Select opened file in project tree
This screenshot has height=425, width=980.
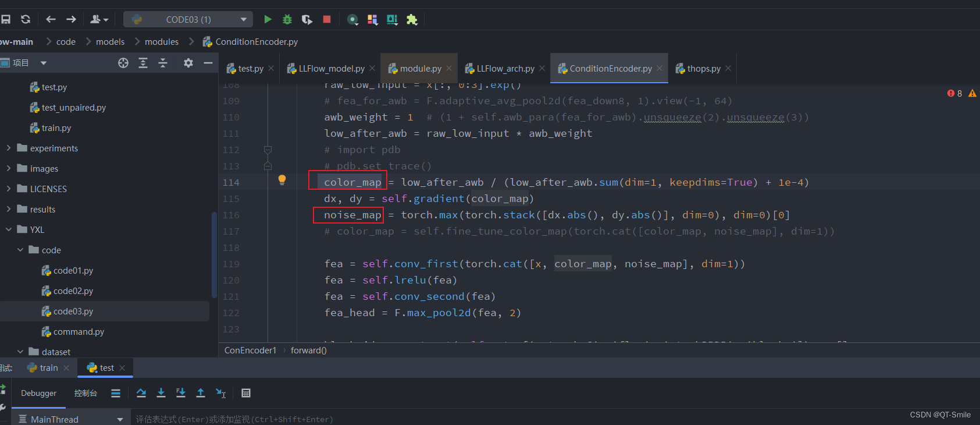coord(123,63)
